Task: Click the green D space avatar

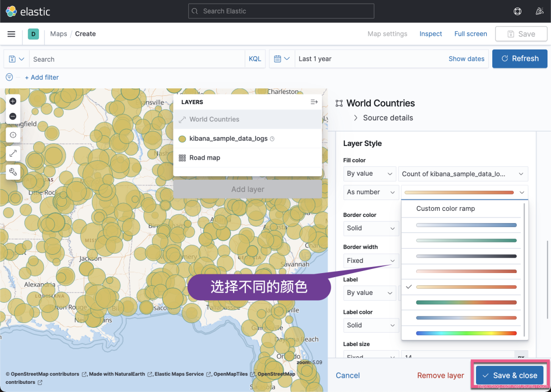Action: click(33, 34)
